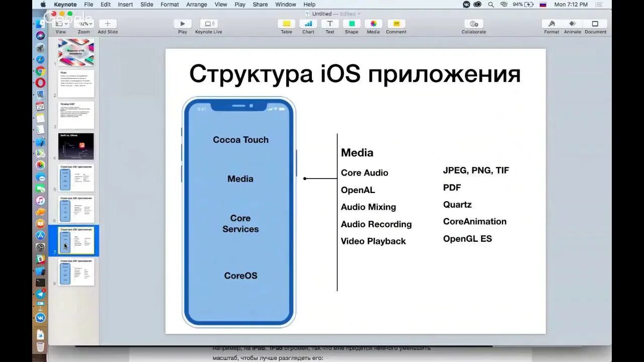Click the 'CoreAnimation' text on slide
This screenshot has width=644, height=362.
[x=474, y=222]
